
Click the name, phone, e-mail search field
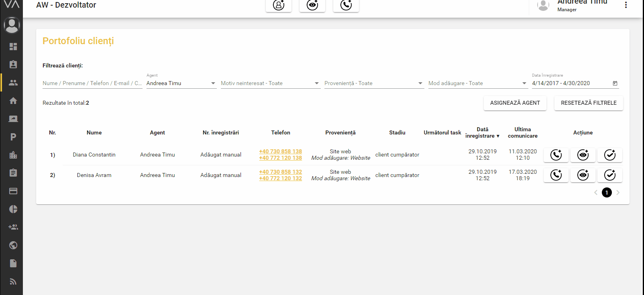(92, 83)
